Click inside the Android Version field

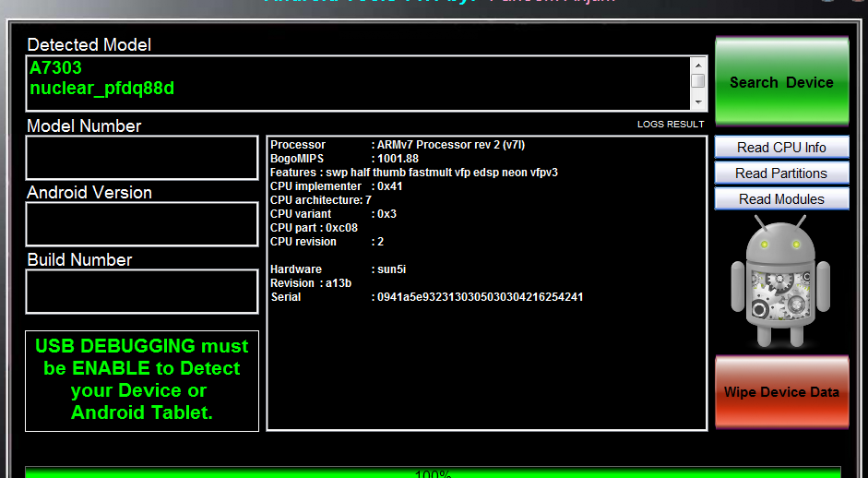coord(142,224)
